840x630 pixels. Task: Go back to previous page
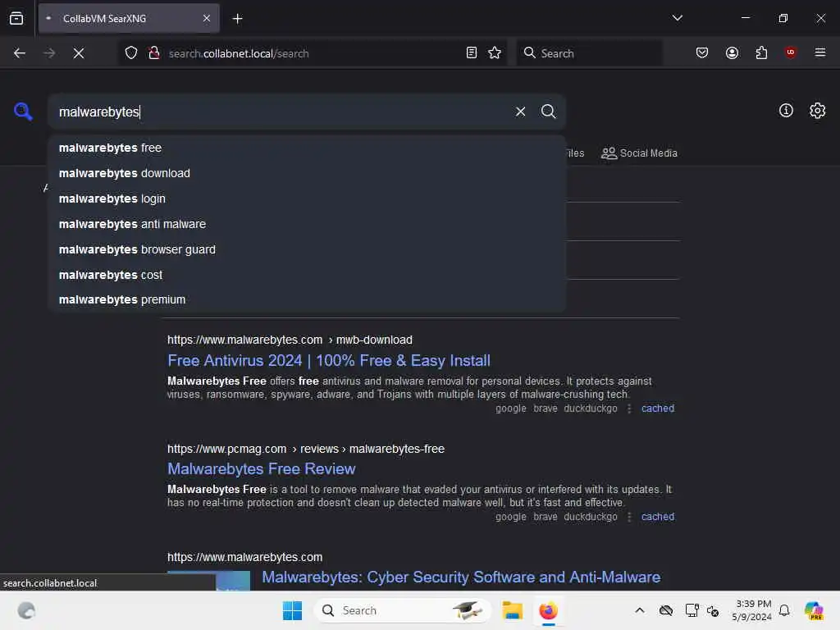pyautogui.click(x=20, y=53)
